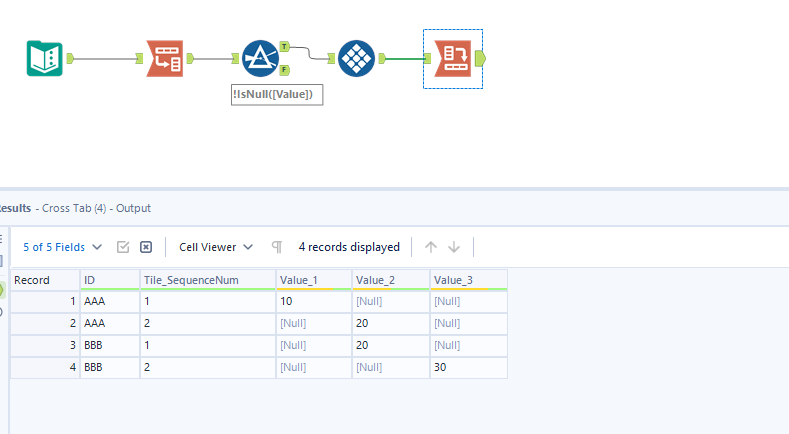Select the Filter tool node
Viewport: 789px width, 434px height.
point(260,58)
